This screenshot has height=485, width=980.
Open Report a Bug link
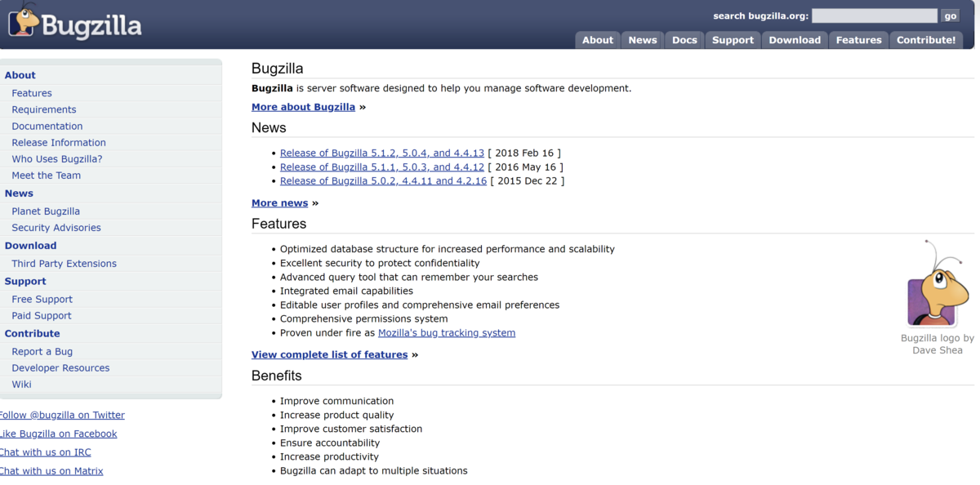pyautogui.click(x=42, y=352)
